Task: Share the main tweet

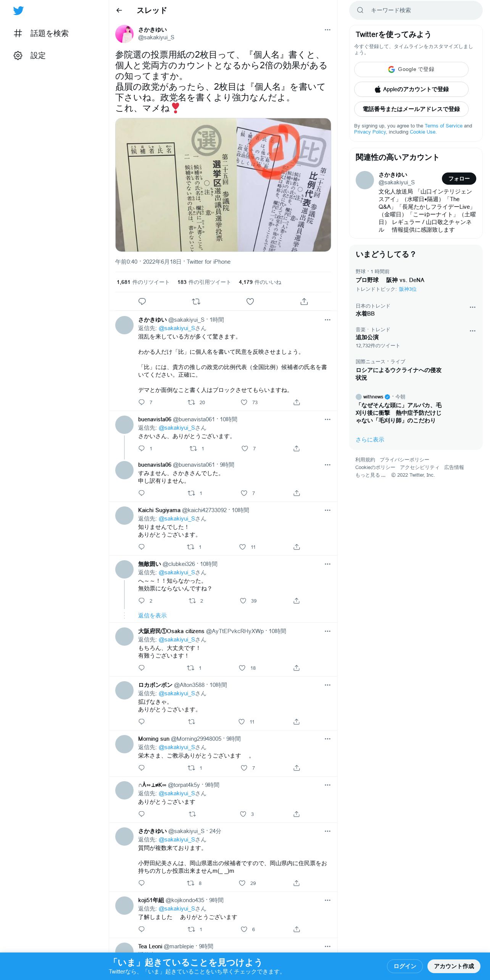Action: pos(304,301)
